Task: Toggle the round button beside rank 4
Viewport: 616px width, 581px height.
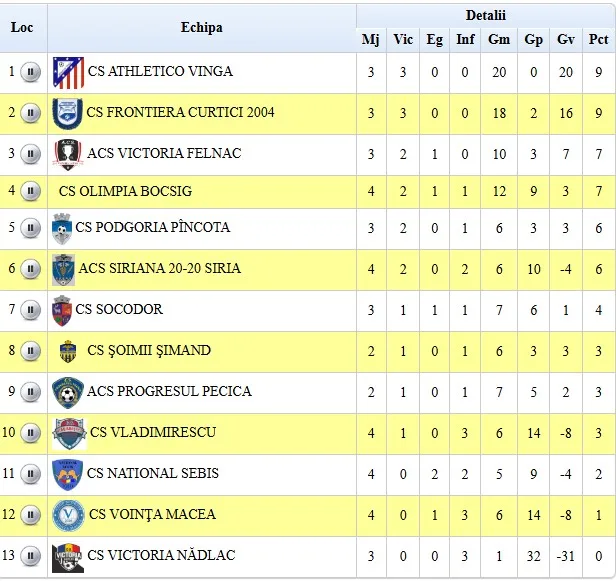Action: tap(30, 191)
